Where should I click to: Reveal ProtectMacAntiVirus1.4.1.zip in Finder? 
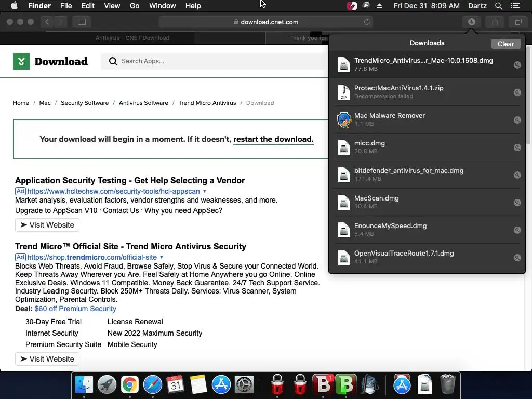(x=517, y=92)
